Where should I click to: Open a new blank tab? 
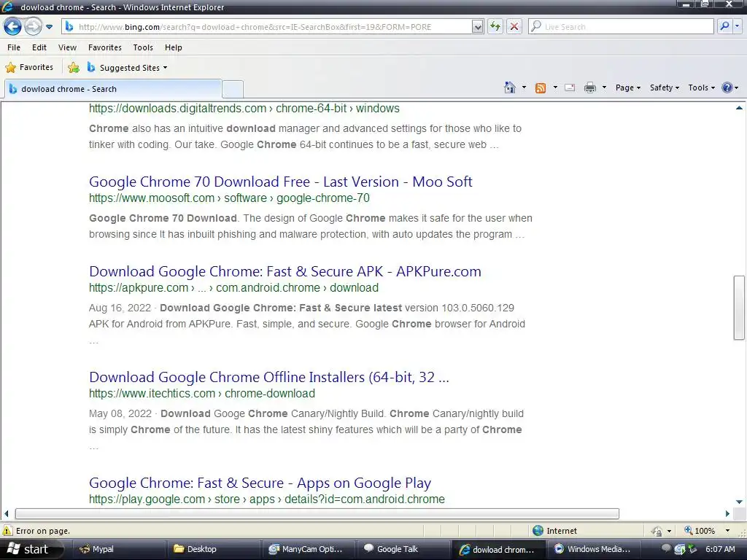[x=233, y=89]
